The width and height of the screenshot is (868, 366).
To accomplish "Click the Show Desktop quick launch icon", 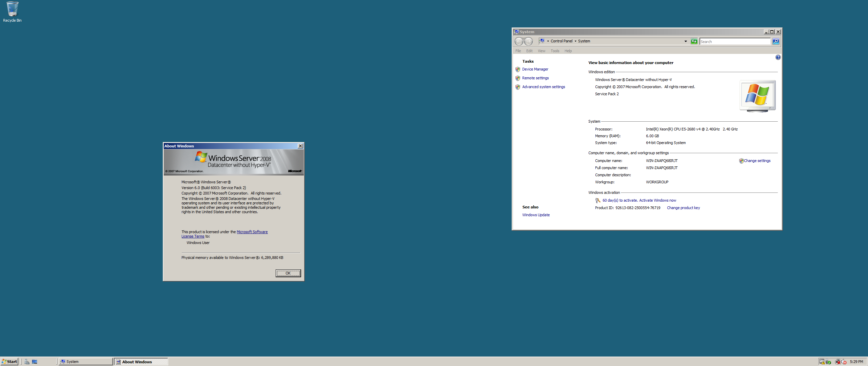I will click(x=35, y=362).
